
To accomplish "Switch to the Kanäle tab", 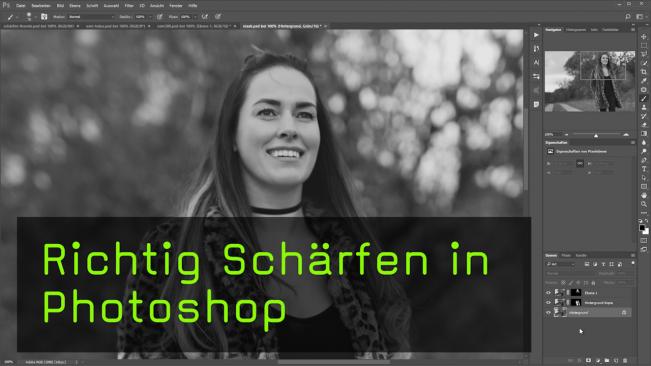I will [581, 255].
